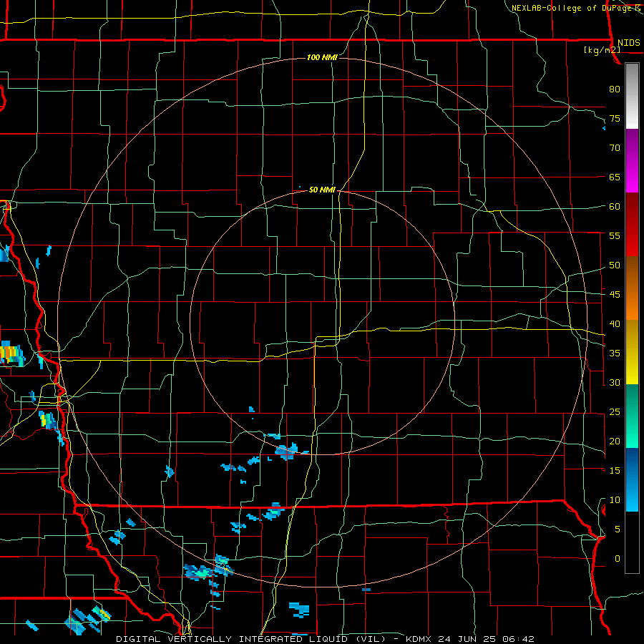The width and height of the screenshot is (644, 644).
Task: Click the scale value 20
Action: (x=615, y=441)
